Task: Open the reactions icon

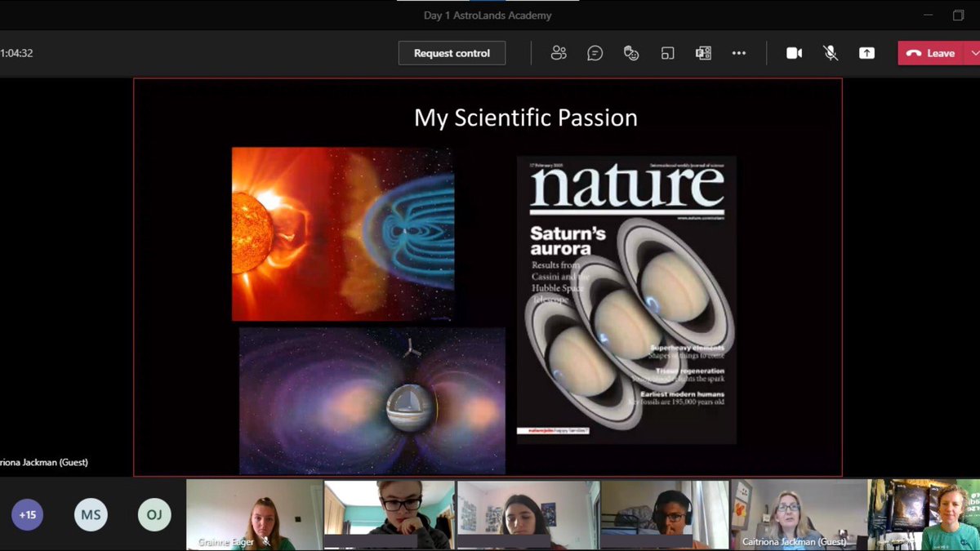Action: pos(631,53)
